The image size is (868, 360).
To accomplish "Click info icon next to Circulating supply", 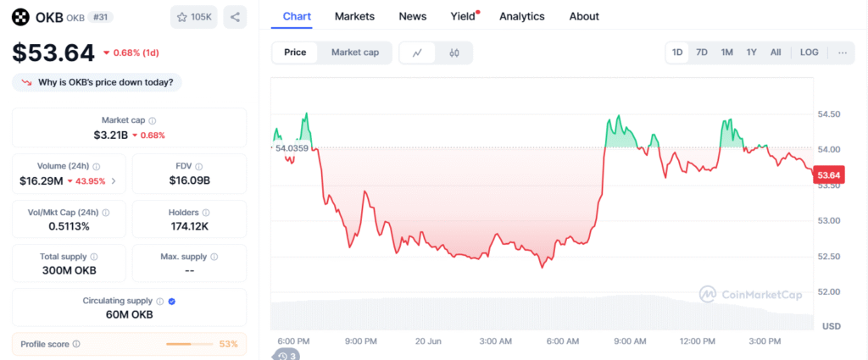I will pos(160,302).
